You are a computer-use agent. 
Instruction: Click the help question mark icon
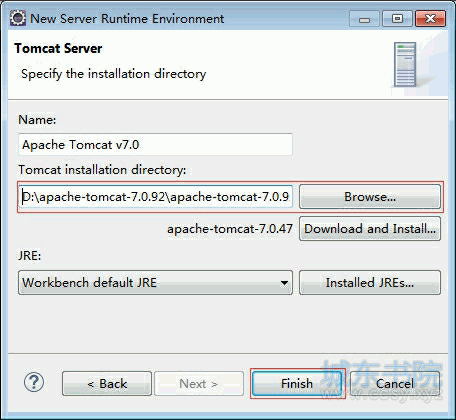34,382
